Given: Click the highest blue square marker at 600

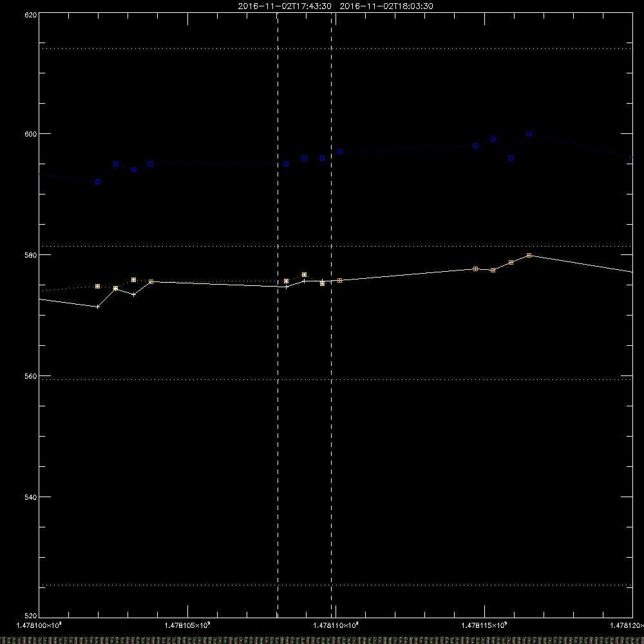Looking at the screenshot, I should [529, 134].
